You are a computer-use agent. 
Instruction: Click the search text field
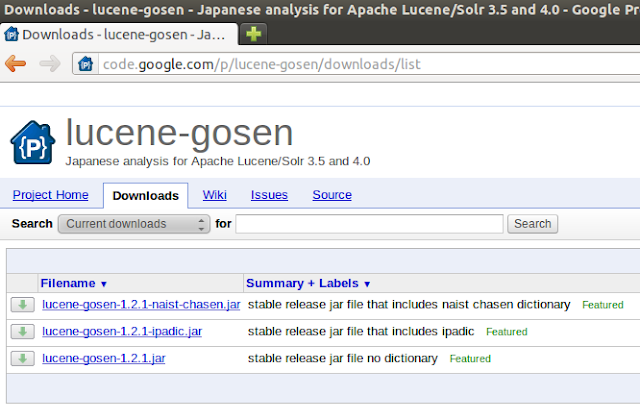(369, 224)
